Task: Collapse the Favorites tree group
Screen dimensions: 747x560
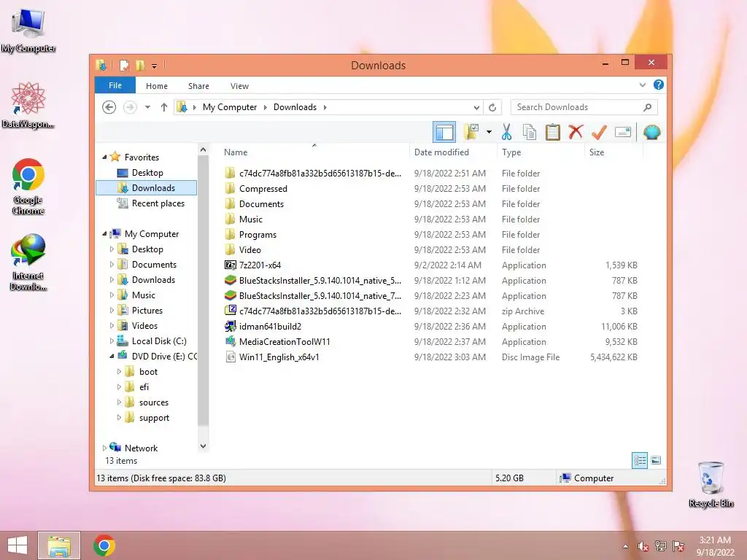Action: (x=104, y=157)
